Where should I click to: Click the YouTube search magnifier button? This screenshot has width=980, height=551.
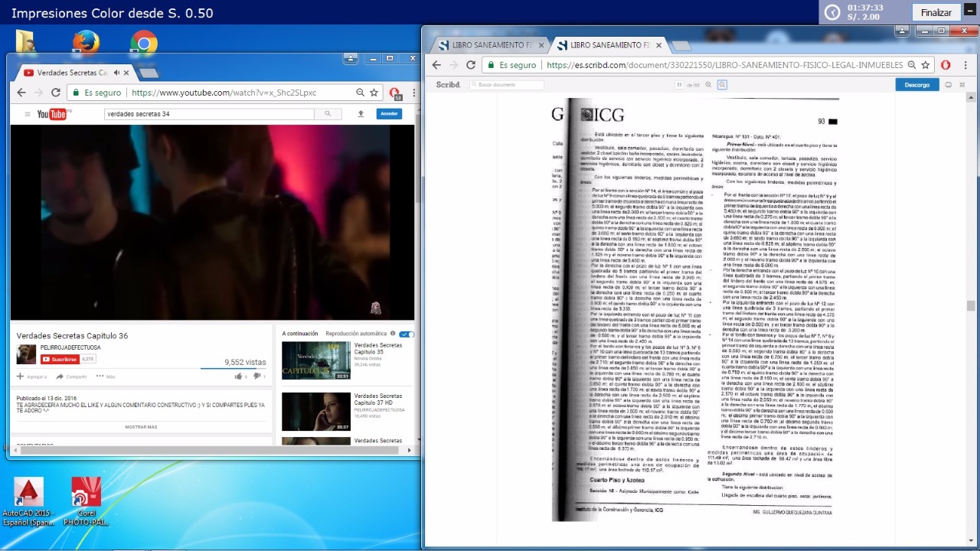(x=328, y=114)
